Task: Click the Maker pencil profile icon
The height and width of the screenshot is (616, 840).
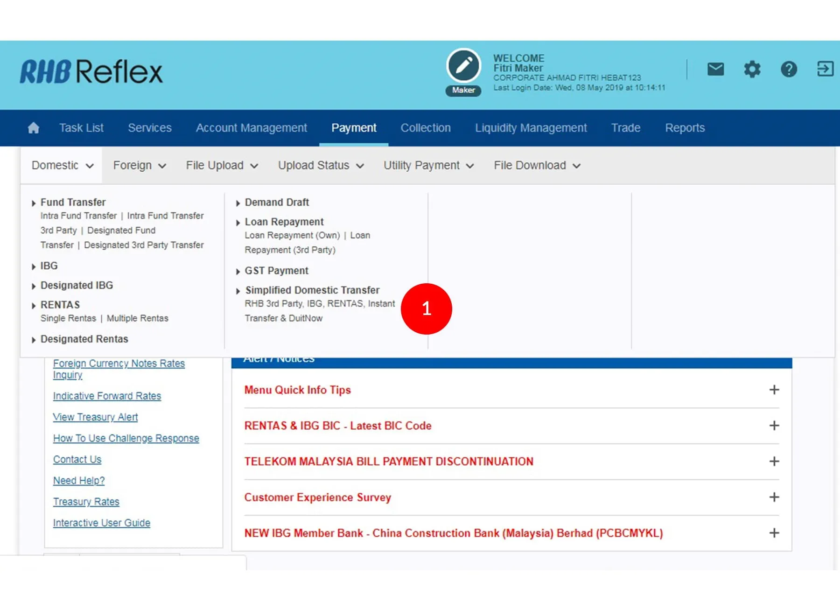Action: point(463,66)
